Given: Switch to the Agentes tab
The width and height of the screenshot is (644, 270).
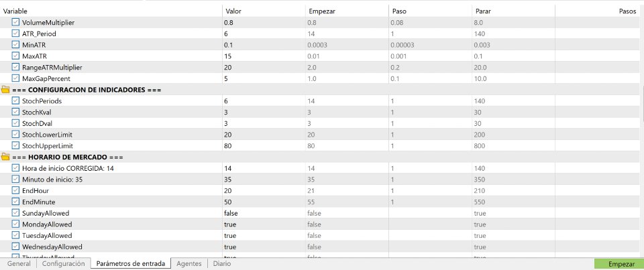Looking at the screenshot, I should (189, 264).
